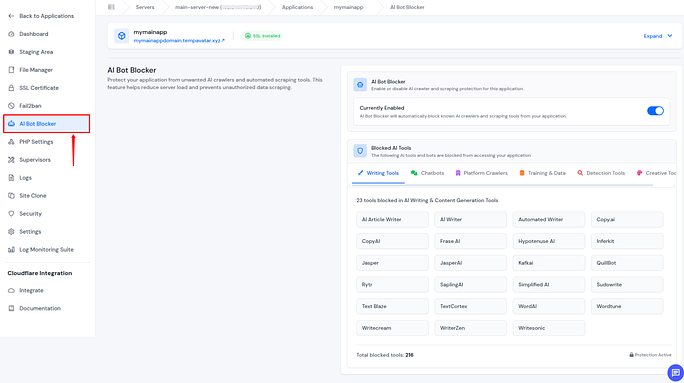Click the Dashboard sidebar icon
The width and height of the screenshot is (684, 383).
[x=11, y=34]
